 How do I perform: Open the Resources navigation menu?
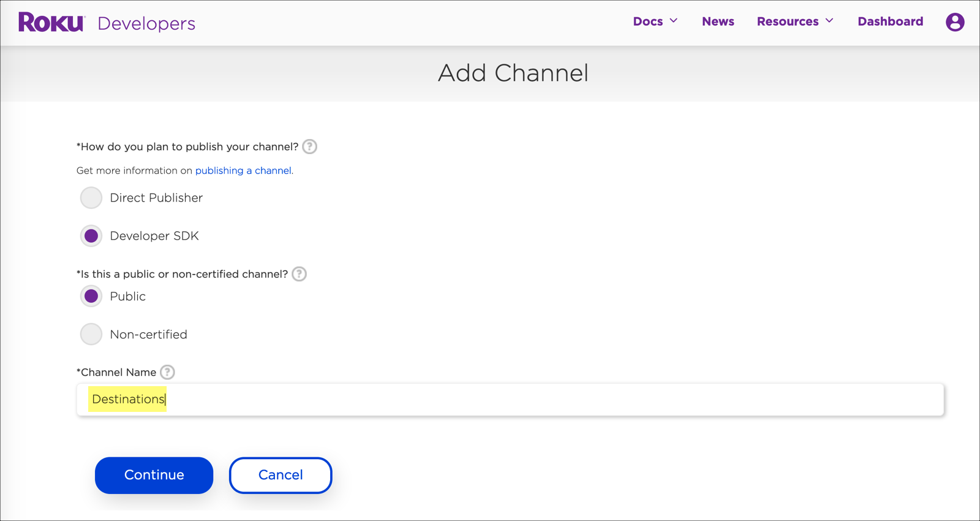coord(787,21)
